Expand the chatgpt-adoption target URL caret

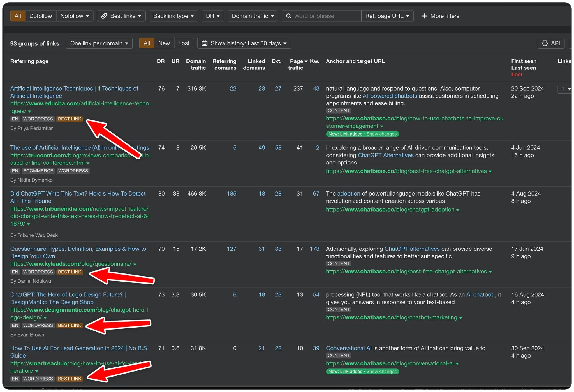tap(458, 210)
